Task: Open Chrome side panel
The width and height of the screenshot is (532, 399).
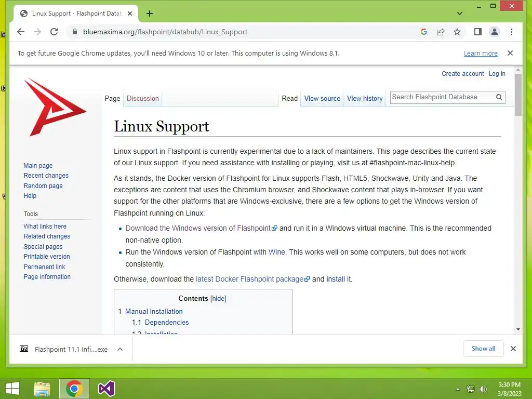Action: click(x=478, y=32)
